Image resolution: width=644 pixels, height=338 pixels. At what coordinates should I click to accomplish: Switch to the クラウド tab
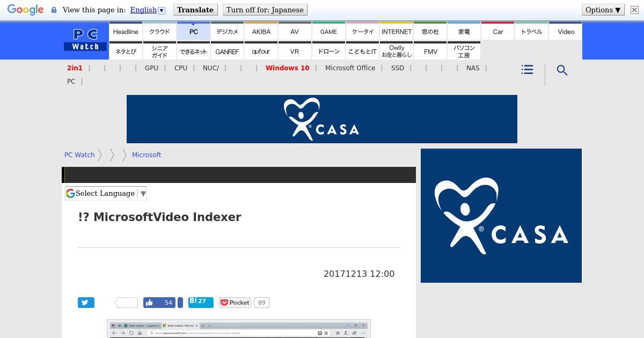(x=159, y=31)
